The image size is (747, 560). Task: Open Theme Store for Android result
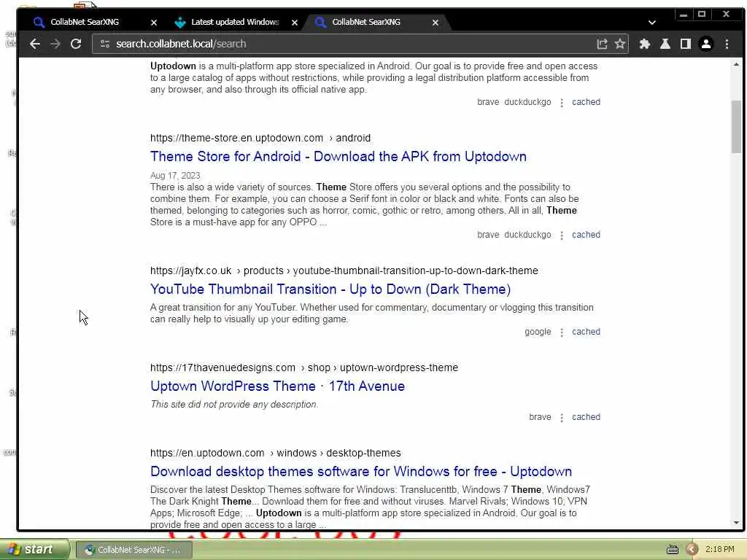338,156
